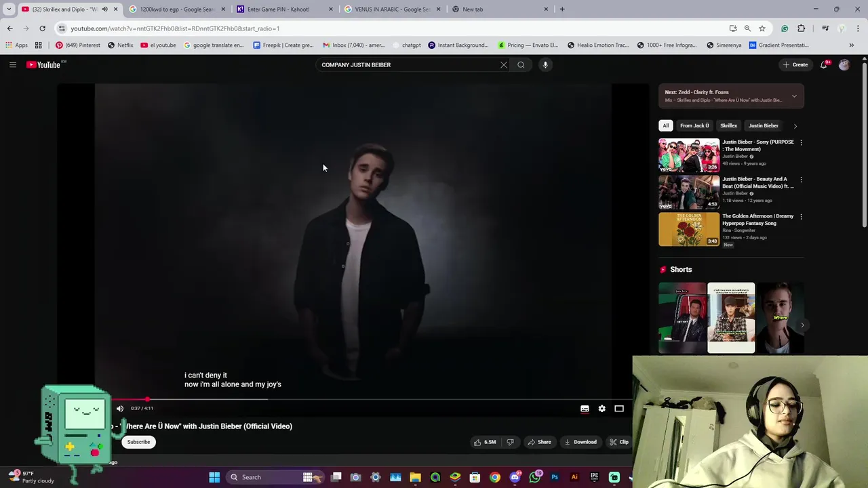The width and height of the screenshot is (868, 488).
Task: Open the YouTube account avatar menu
Action: click(x=844, y=65)
